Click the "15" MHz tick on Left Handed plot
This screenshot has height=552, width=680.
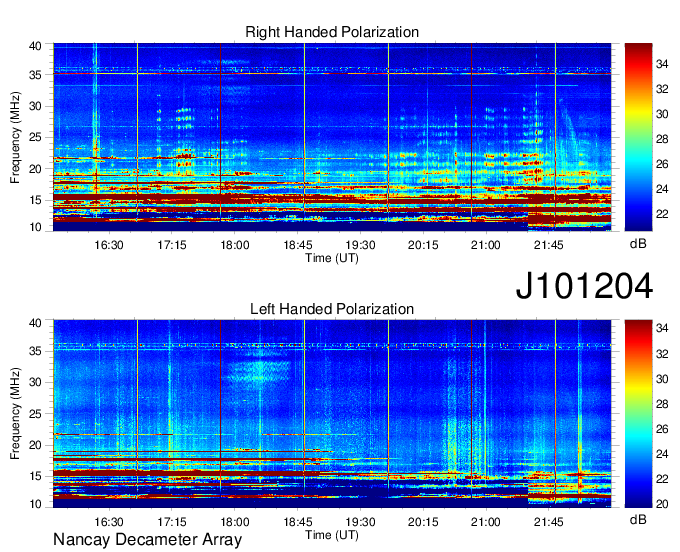coord(36,476)
